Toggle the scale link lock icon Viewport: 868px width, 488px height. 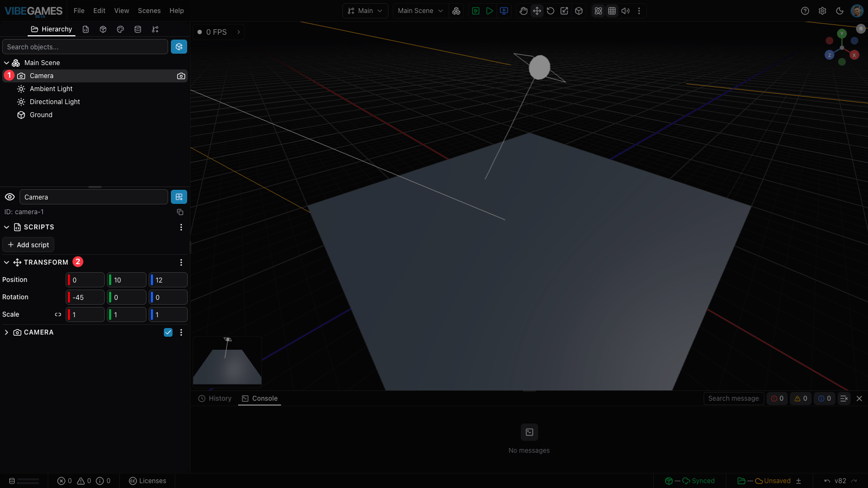click(58, 314)
